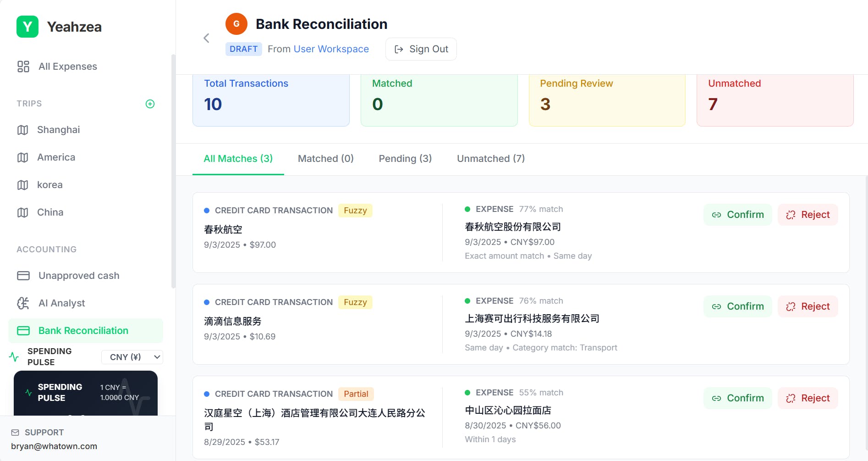Click the unlink icon in 汉庭星空 Reject button

(x=791, y=398)
